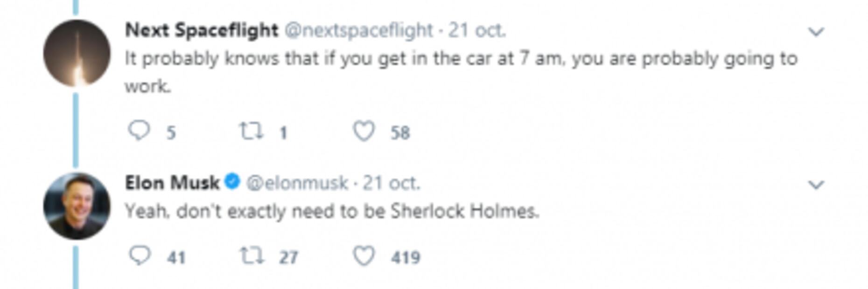Click the Next Spaceflight display name
Screen dimensions: 868x289
coord(201,30)
